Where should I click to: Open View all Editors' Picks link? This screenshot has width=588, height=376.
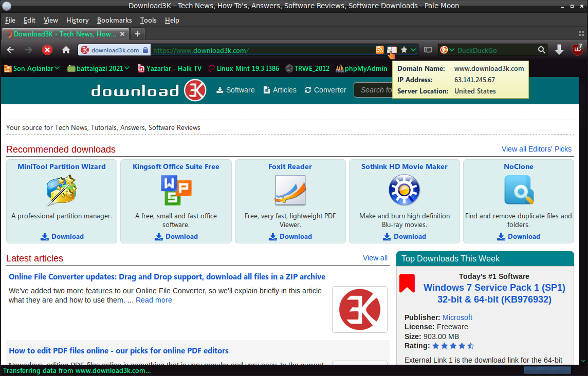click(x=536, y=149)
